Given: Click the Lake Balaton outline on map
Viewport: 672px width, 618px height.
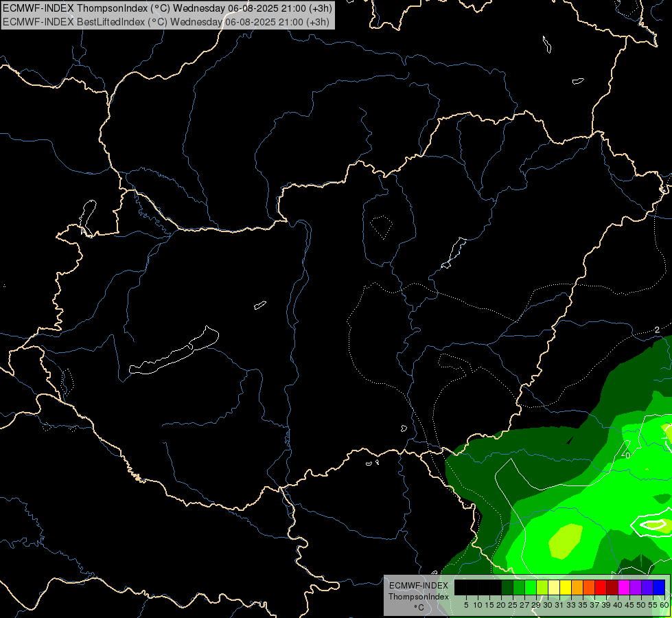Looking at the screenshot, I should click(174, 351).
